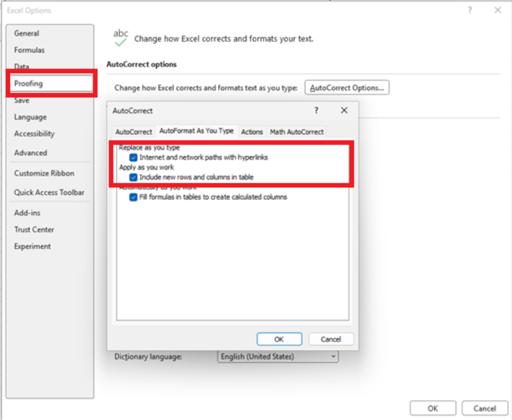
Task: Click the AutoCorrect dialog help question mark
Action: (x=316, y=110)
